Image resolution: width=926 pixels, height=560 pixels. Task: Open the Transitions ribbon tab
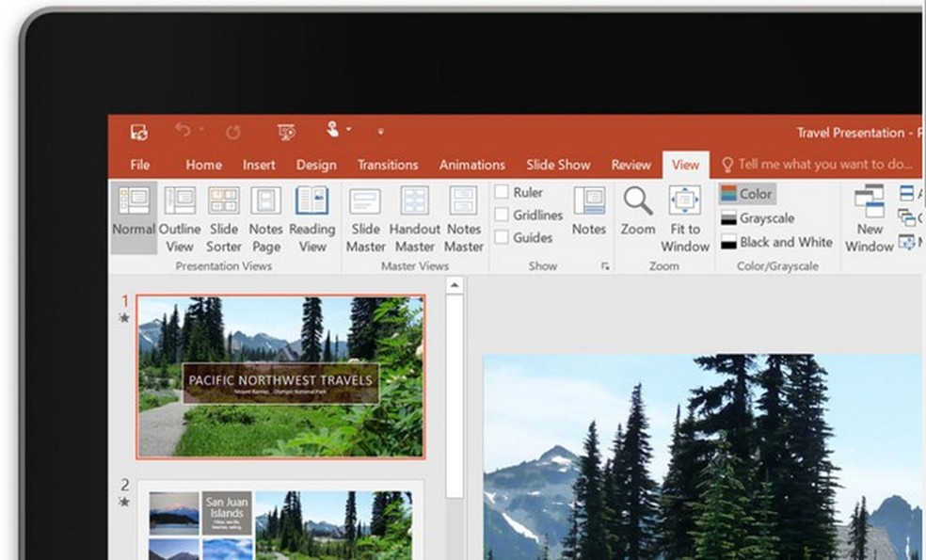click(x=388, y=164)
